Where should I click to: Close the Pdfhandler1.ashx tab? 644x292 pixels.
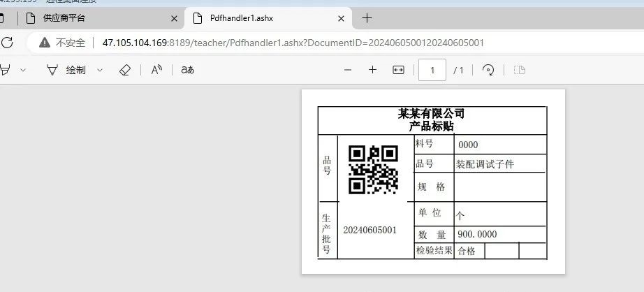click(x=341, y=18)
